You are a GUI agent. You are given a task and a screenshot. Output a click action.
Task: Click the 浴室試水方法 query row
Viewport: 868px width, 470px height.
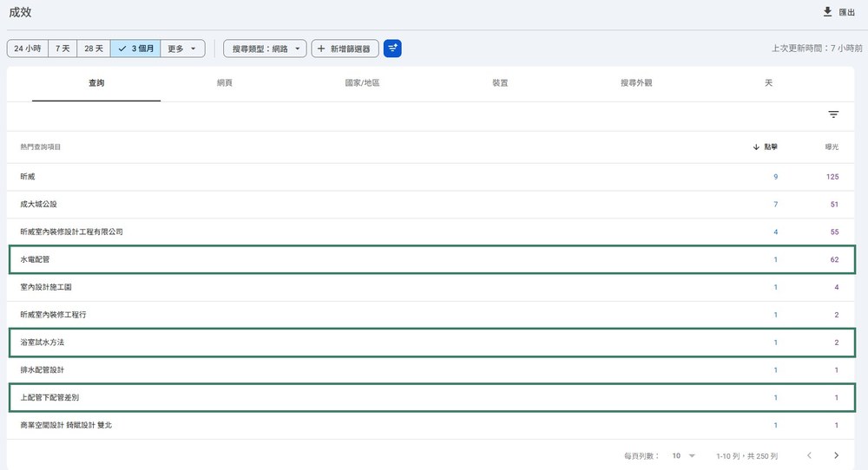click(x=431, y=343)
